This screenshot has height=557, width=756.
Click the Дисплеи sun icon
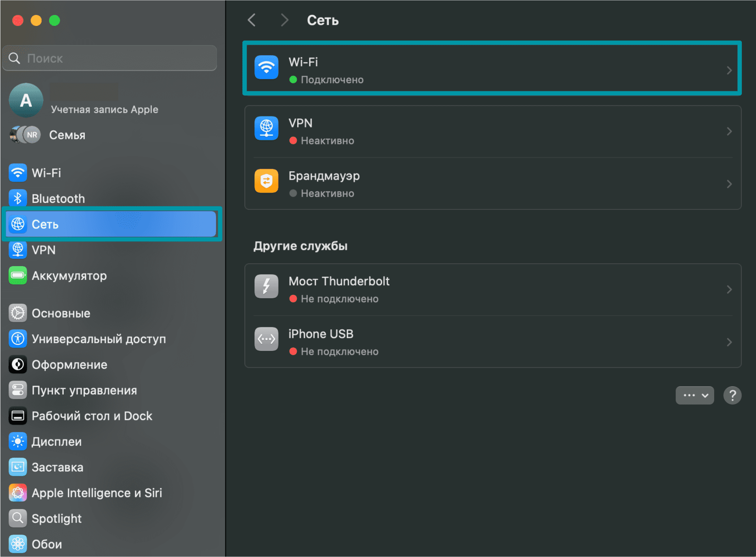[x=17, y=441]
